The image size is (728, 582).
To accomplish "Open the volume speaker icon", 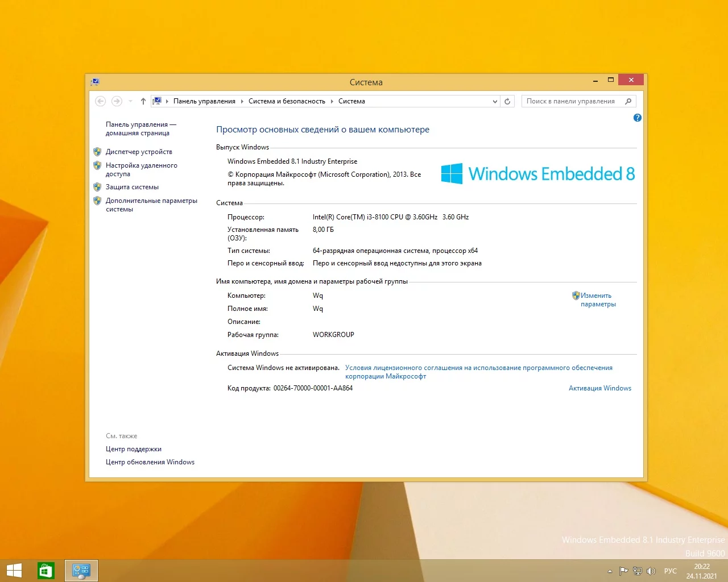I will [651, 571].
